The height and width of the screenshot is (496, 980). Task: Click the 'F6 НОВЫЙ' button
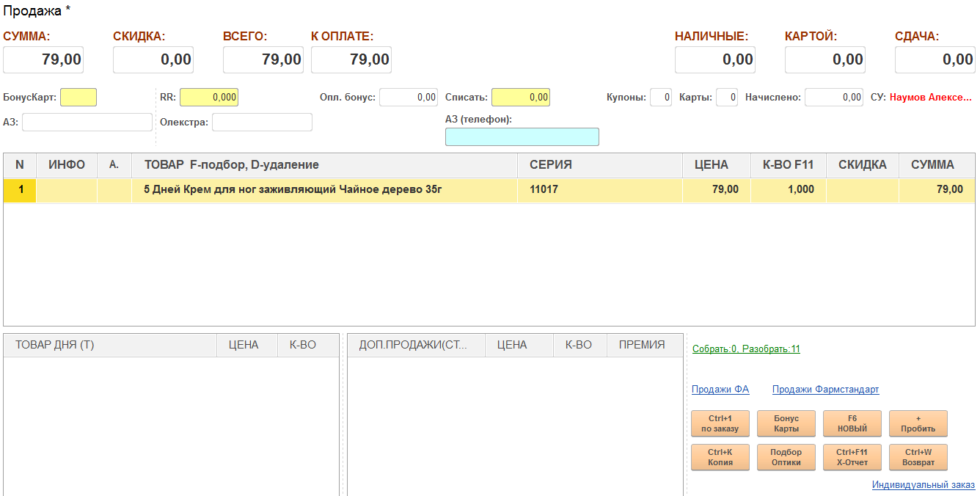852,423
